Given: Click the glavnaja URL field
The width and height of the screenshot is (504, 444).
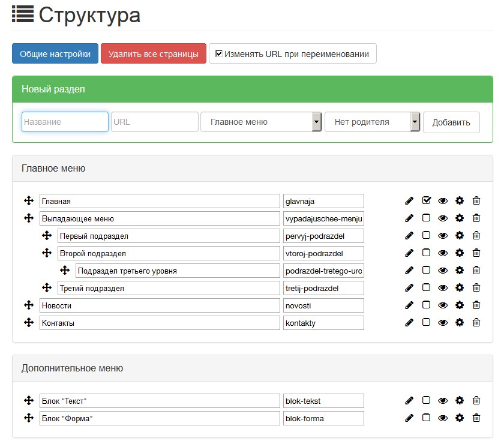Looking at the screenshot, I should (x=323, y=201).
